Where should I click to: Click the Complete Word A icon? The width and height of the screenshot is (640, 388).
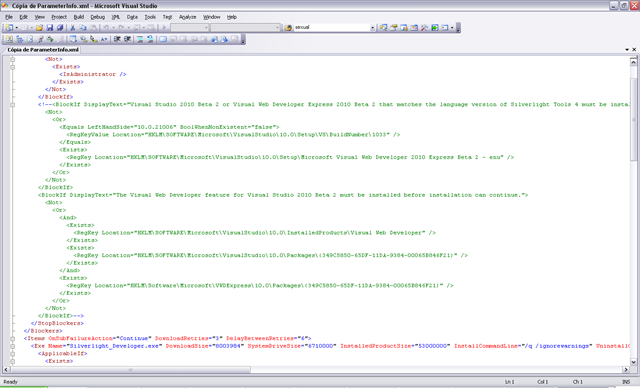104,39
